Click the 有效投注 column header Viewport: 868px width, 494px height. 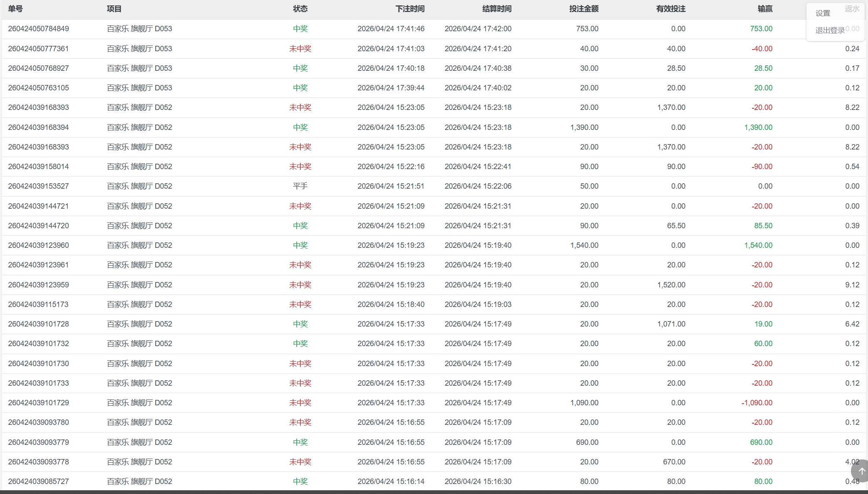click(x=670, y=9)
